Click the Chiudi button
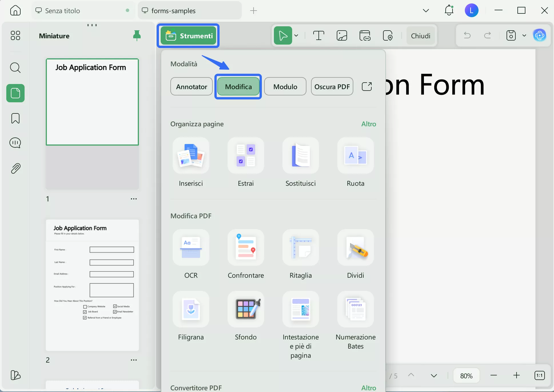This screenshot has height=392, width=554. coord(421,36)
